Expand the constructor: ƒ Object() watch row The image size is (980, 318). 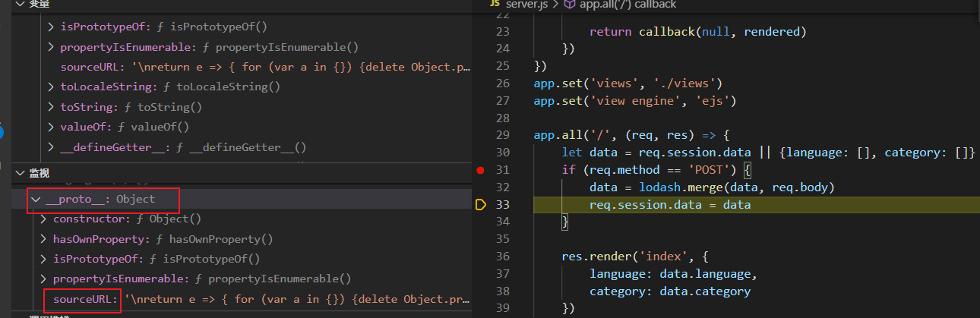point(44,219)
